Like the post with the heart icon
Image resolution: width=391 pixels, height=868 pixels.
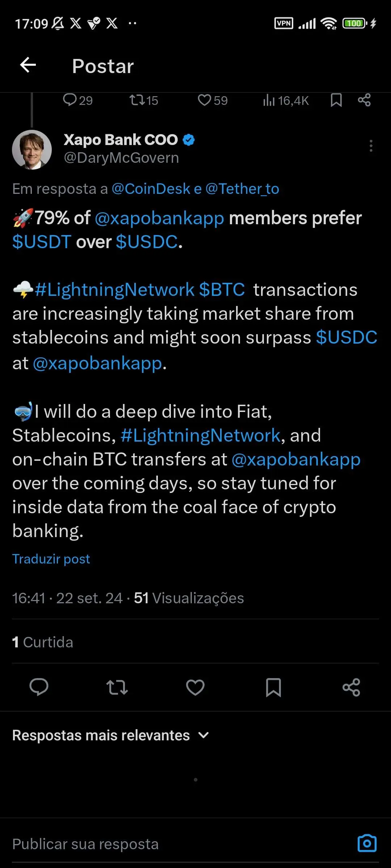[195, 687]
